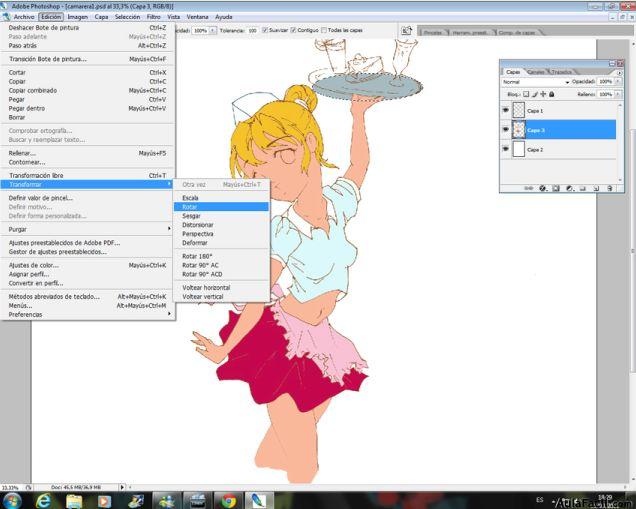
Task: Delete layer trash icon
Action: (610, 188)
